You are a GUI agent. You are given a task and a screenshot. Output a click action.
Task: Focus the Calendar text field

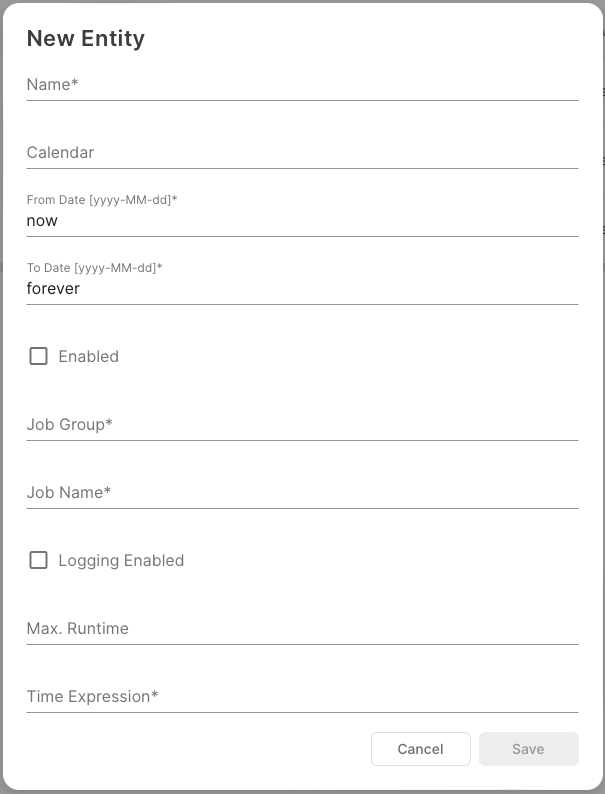302,153
